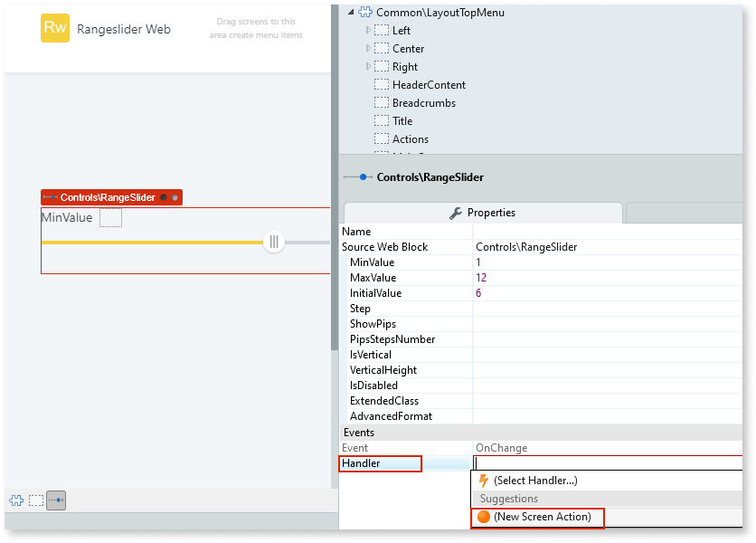
Task: Select the Breadcrumbs item in the widget tree
Action: coord(426,102)
